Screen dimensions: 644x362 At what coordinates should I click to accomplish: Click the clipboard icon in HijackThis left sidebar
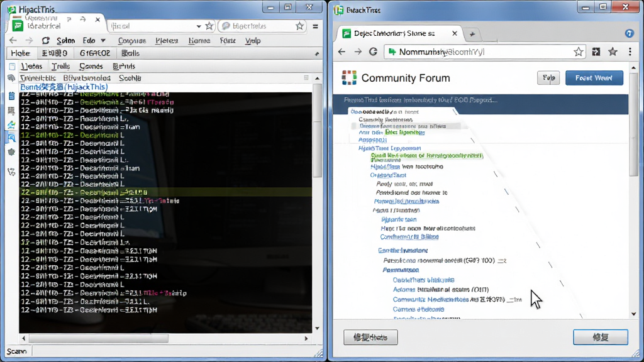(x=11, y=96)
